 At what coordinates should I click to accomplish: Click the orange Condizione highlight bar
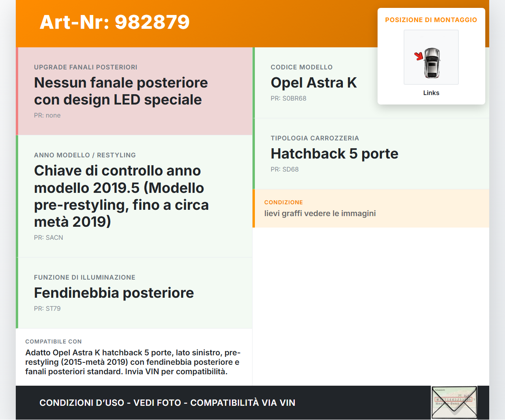pyautogui.click(x=254, y=208)
